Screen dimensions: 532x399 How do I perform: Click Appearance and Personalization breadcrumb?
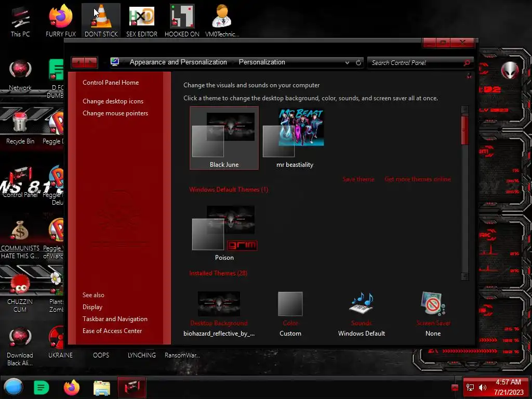tap(178, 62)
